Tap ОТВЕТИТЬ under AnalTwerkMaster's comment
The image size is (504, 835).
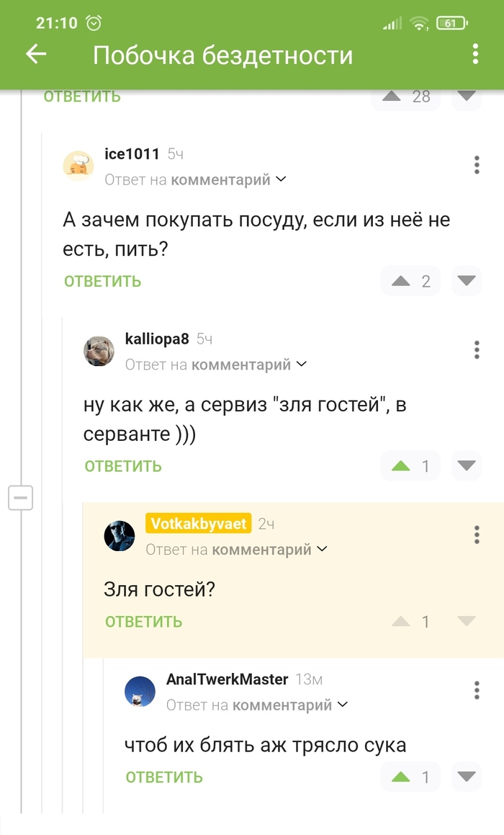coord(163,777)
